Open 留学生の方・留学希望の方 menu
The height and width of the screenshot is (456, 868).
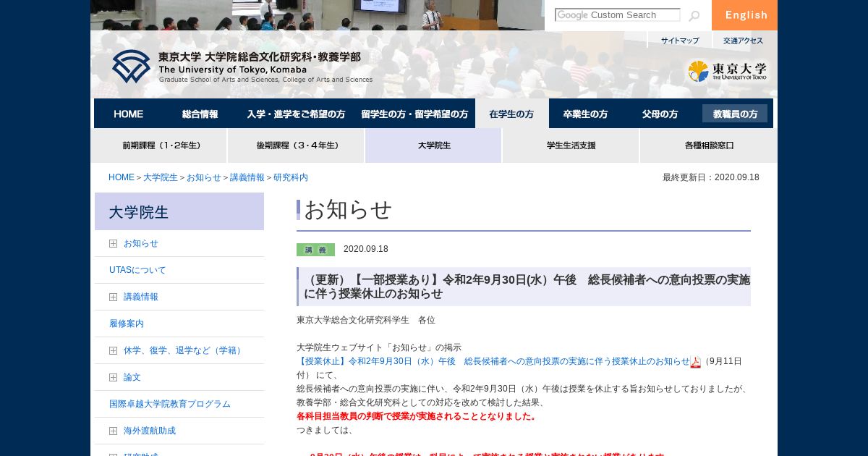pyautogui.click(x=414, y=114)
